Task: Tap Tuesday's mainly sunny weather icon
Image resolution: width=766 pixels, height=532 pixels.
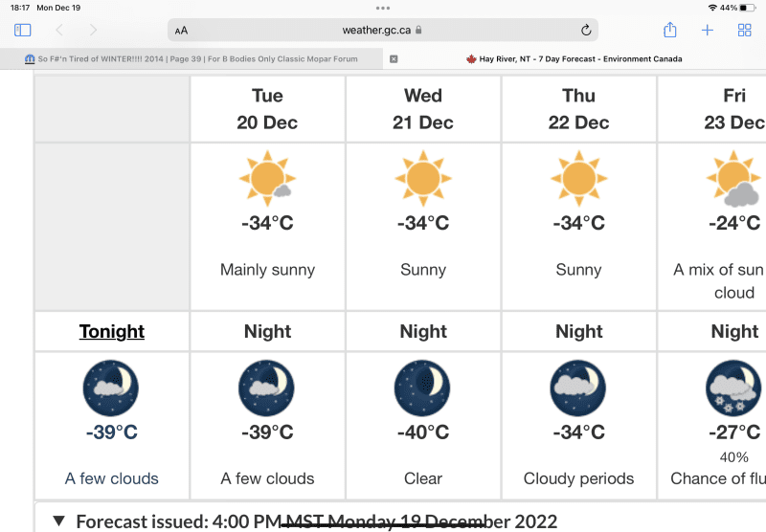Action: point(267,178)
